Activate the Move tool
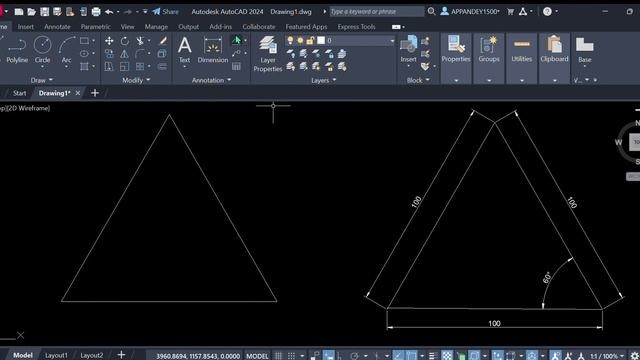The image size is (640, 360). point(109,41)
